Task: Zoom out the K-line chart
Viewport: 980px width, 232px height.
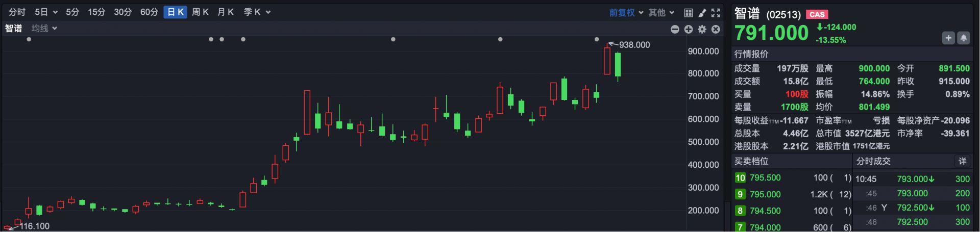Action: pos(675,30)
